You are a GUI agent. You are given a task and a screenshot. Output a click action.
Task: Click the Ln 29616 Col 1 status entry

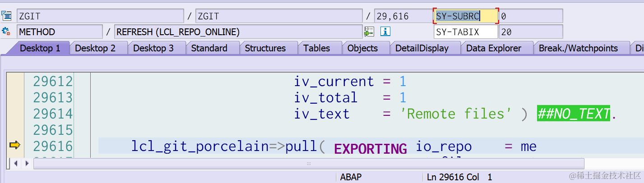click(459, 177)
